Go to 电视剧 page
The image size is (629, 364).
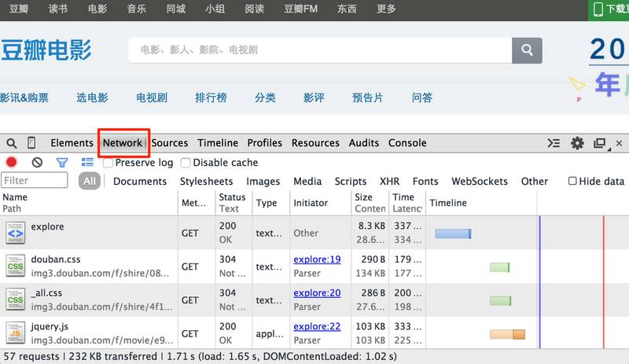tap(152, 97)
